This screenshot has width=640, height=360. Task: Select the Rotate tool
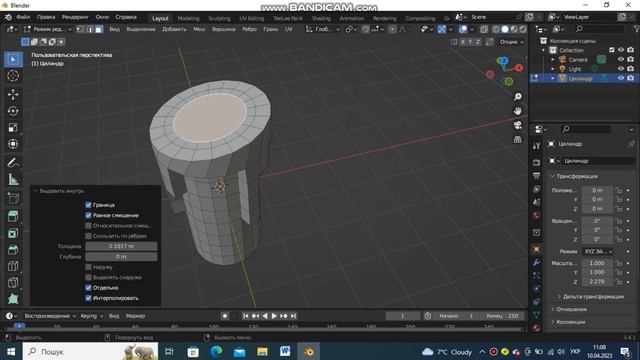tap(13, 111)
